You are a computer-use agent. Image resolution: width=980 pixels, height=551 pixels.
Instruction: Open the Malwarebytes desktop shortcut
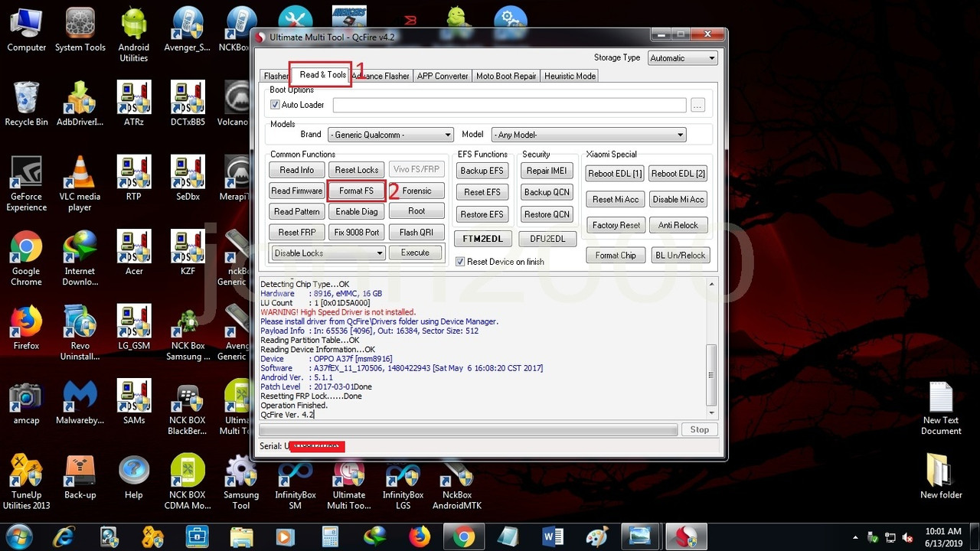coord(80,402)
